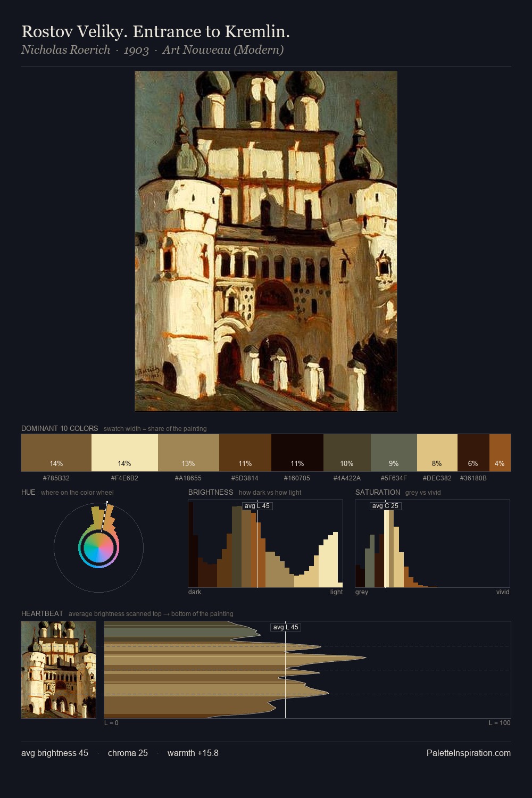Click the 'HUE' section heading
532x798 pixels.
[28, 492]
